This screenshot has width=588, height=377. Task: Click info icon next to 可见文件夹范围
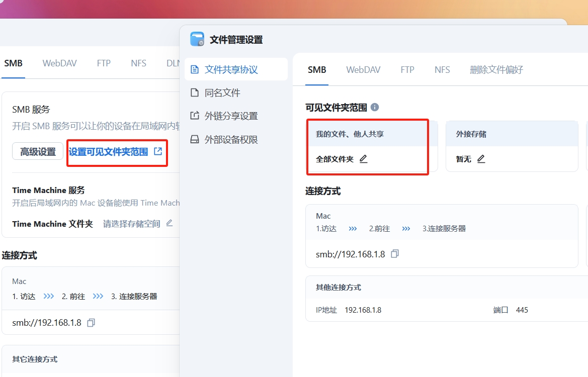tap(375, 107)
